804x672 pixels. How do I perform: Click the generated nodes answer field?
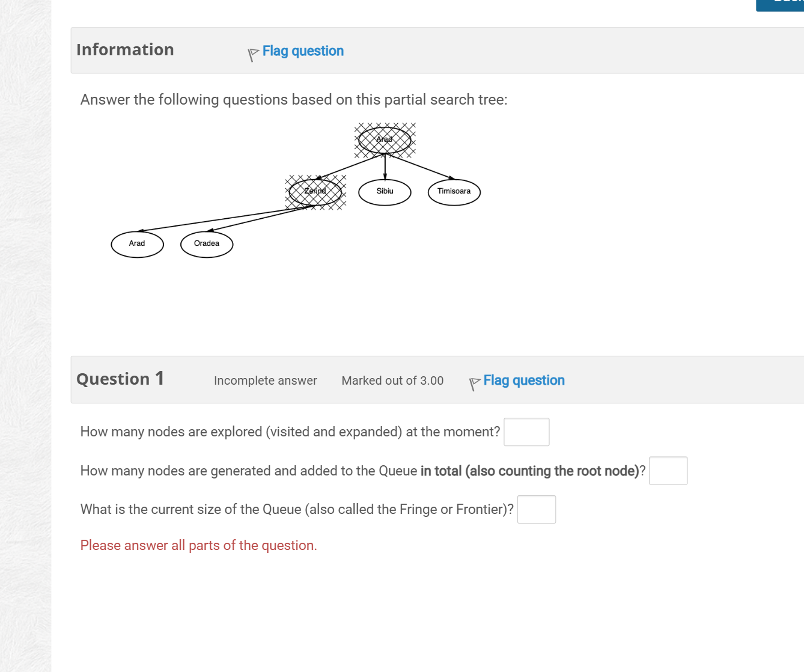pyautogui.click(x=668, y=471)
